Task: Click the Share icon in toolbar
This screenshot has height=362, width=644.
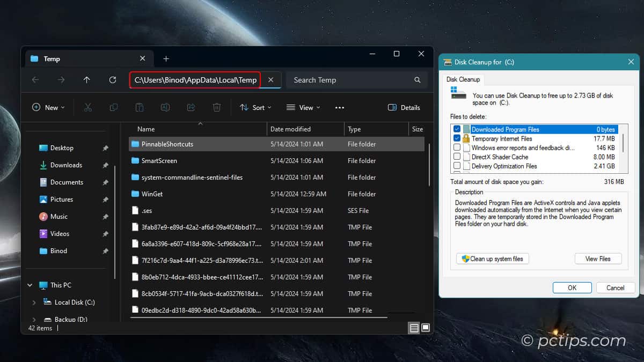Action: [x=191, y=107]
